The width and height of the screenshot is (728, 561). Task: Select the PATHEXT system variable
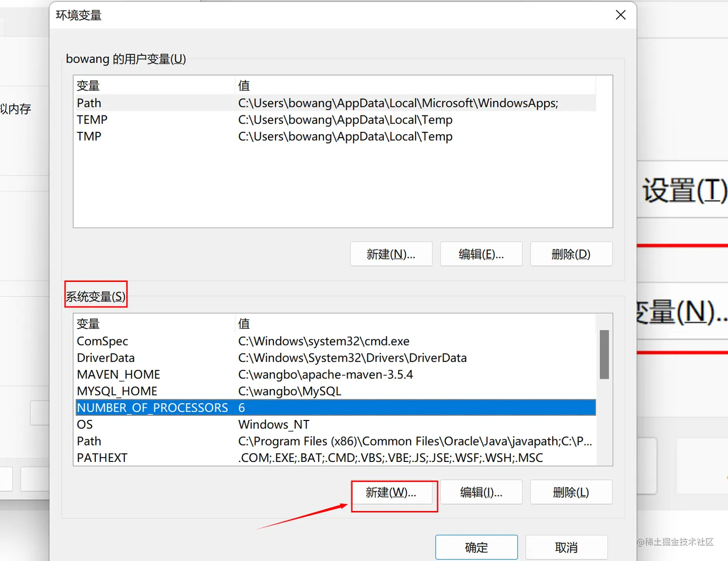(x=336, y=458)
